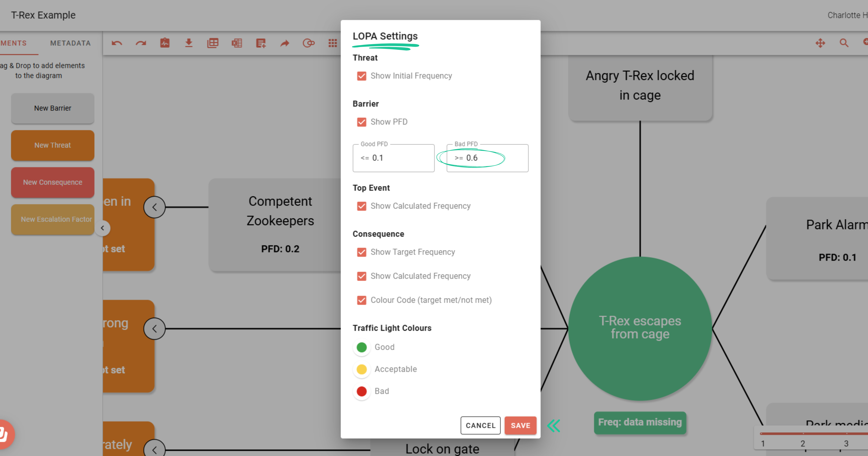Screen dimensions: 868x456
Task: Uncheck Show Initial Frequency checkbox
Action: tap(362, 76)
